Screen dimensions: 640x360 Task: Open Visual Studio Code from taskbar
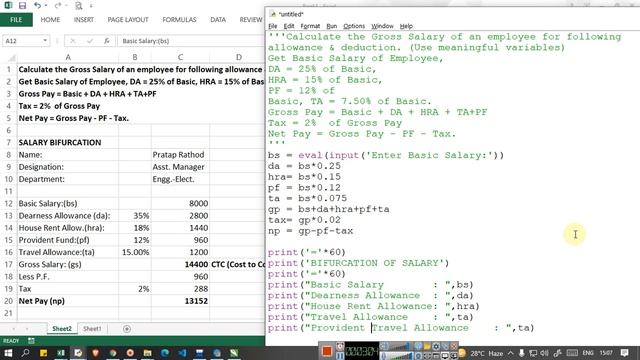click(182, 353)
